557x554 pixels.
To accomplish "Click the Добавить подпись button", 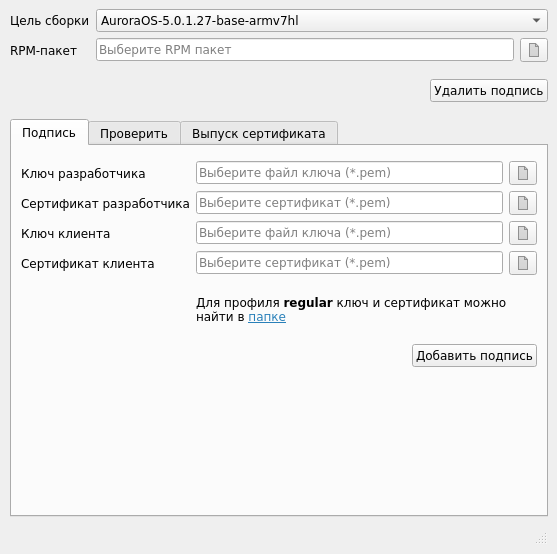I will click(474, 355).
